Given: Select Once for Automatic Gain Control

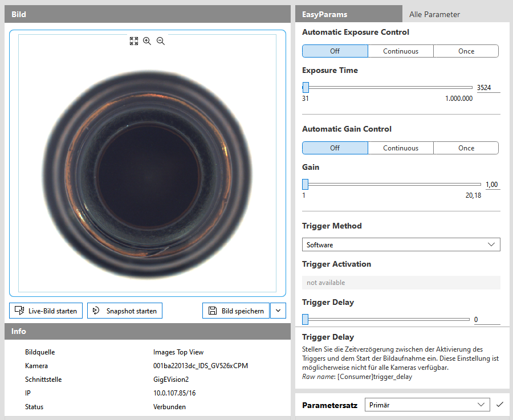Looking at the screenshot, I should coord(466,148).
